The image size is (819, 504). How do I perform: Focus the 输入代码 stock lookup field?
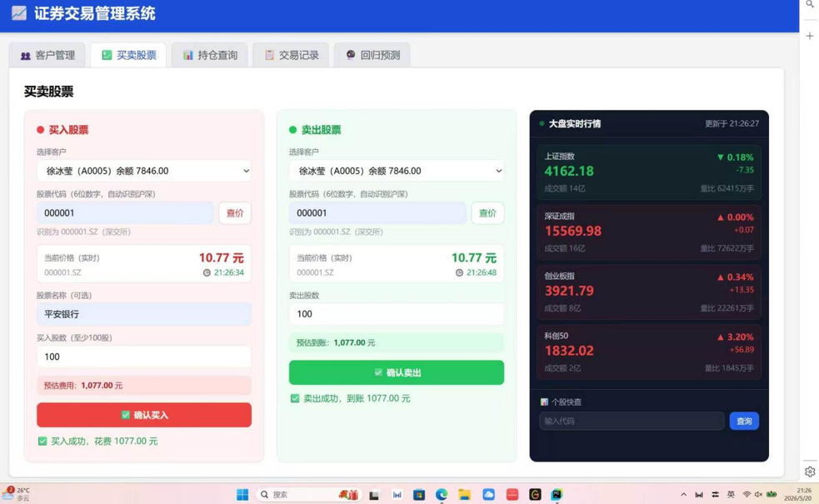point(632,421)
